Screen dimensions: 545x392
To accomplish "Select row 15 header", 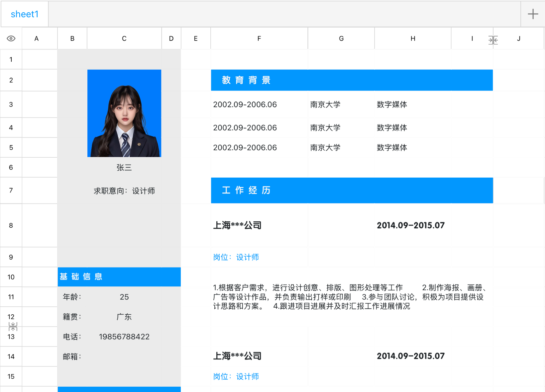I will click(11, 376).
